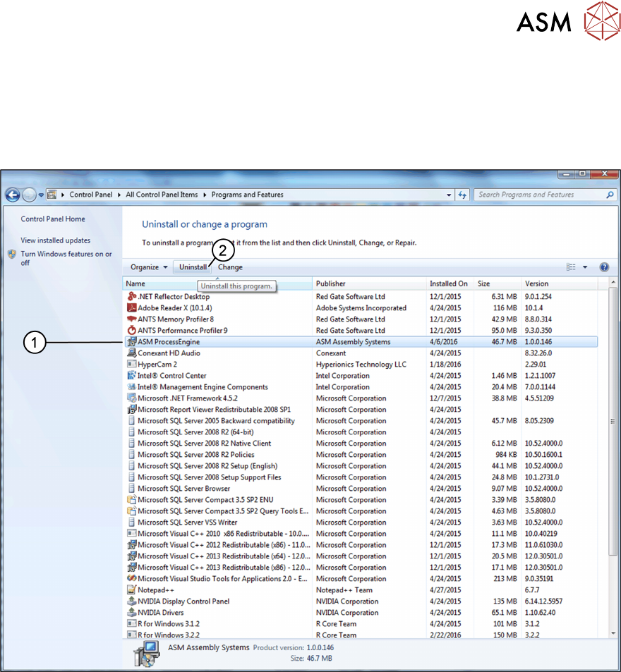Click the Microsoft Report Viewer Redistributable icon

pyautogui.click(x=132, y=409)
